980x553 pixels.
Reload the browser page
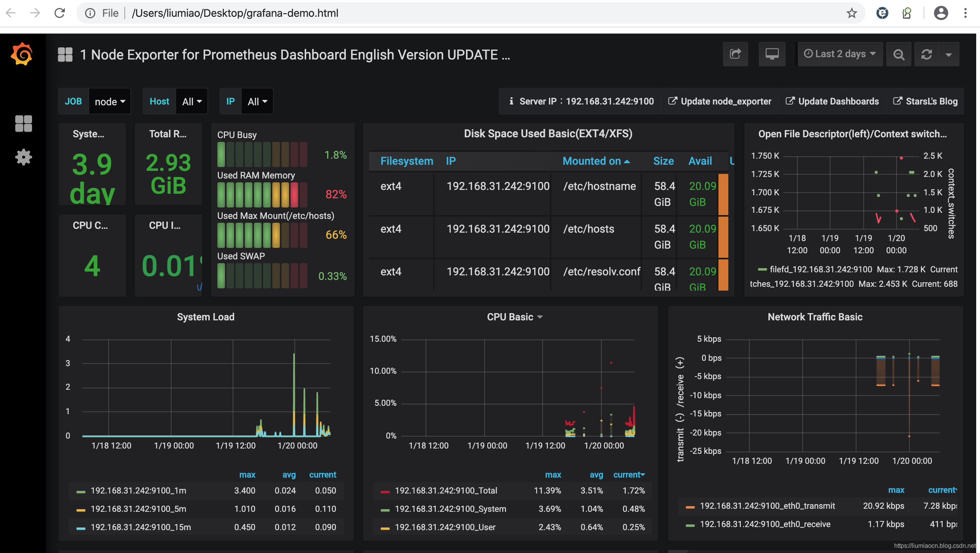click(59, 13)
